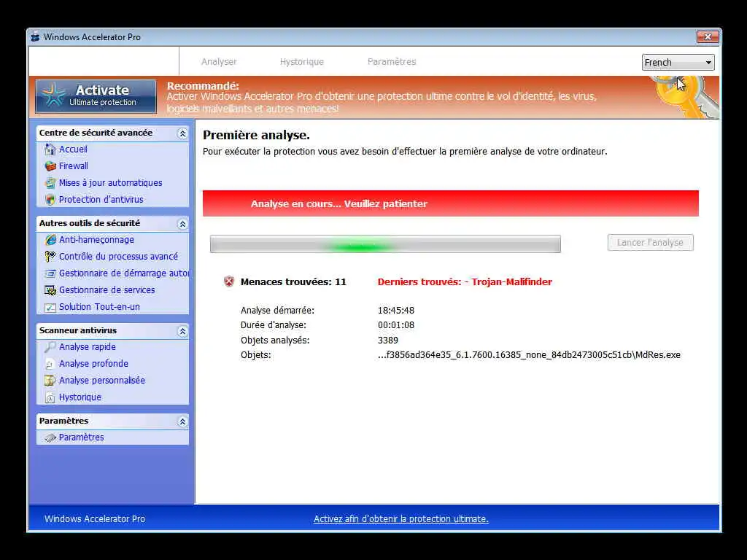747x560 pixels.
Task: Click the Derniers trouvés Trojan-Malifinder text
Action: pos(465,281)
